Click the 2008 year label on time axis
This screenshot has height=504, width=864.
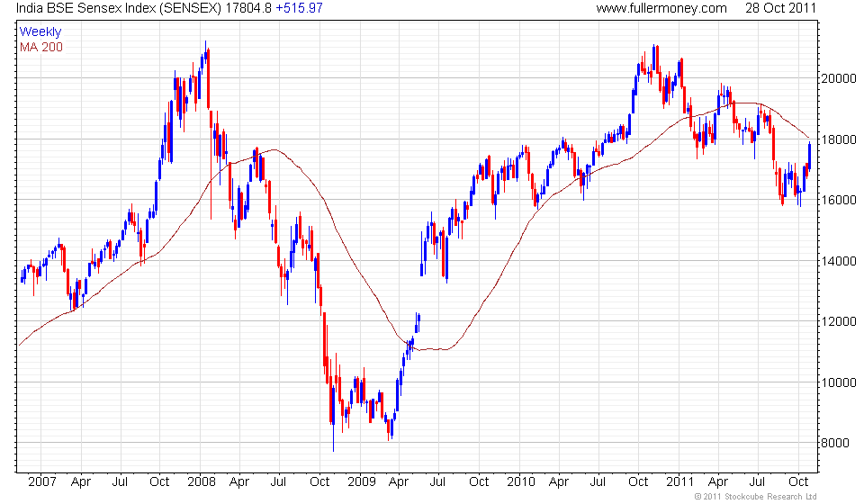[201, 482]
